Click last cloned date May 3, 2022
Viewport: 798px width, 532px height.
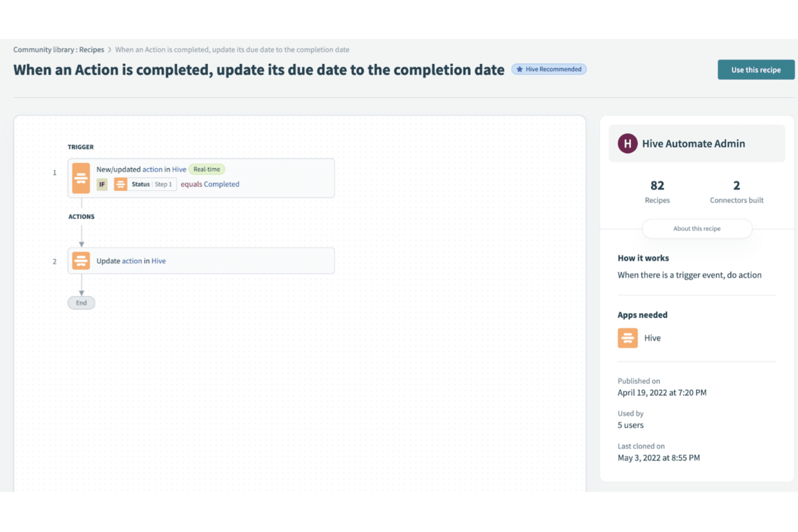[659, 458]
